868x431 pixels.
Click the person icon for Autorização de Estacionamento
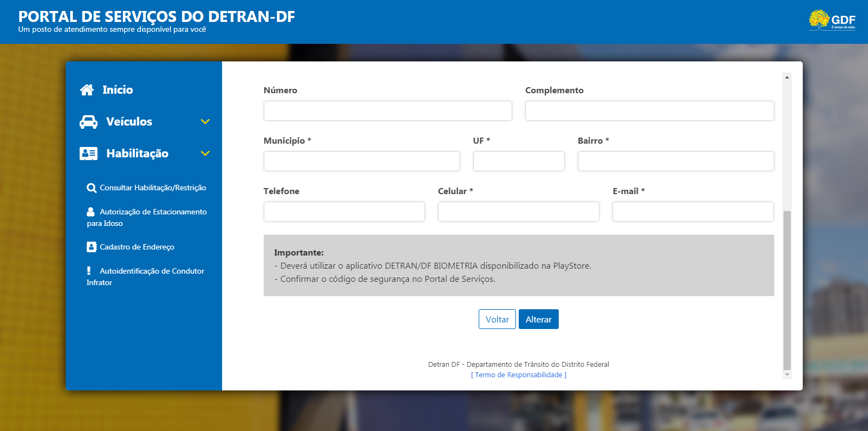90,212
